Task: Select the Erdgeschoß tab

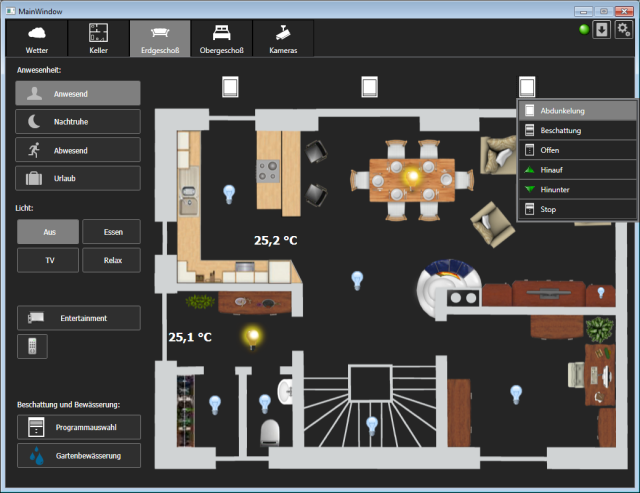Action: pyautogui.click(x=160, y=38)
